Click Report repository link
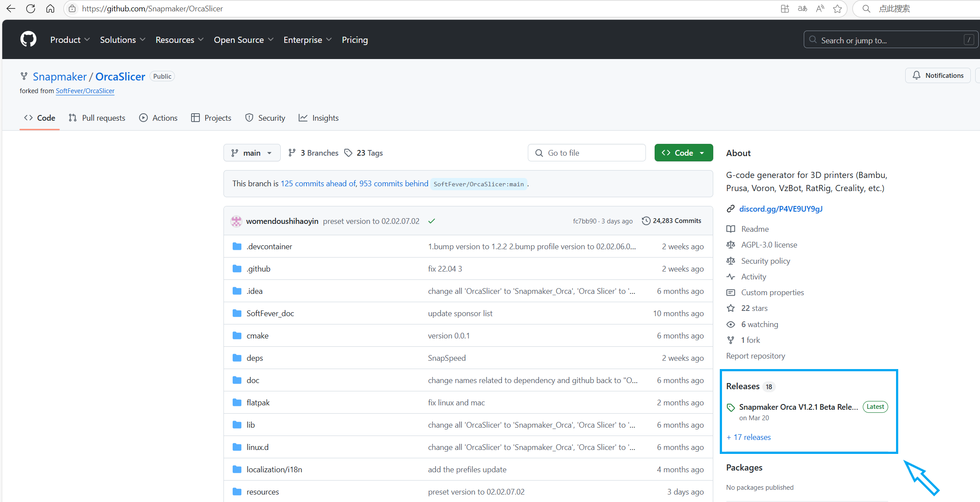 click(756, 356)
